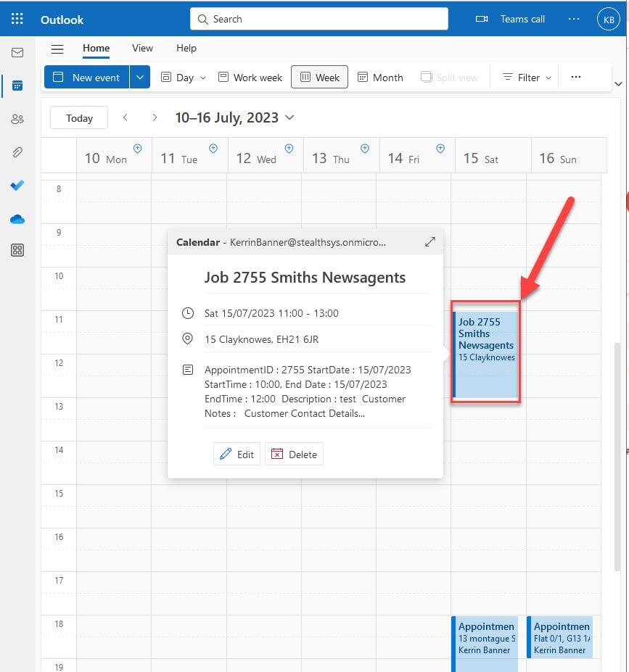Open the View tab
629x672 pixels.
click(x=142, y=48)
